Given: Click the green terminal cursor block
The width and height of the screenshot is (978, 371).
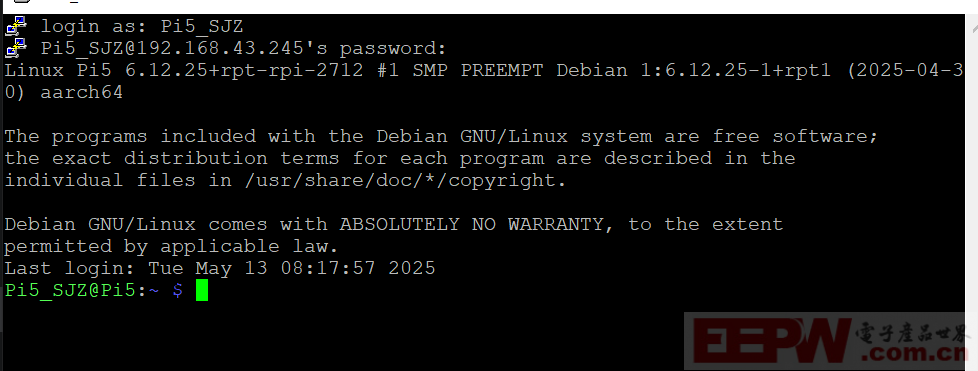Looking at the screenshot, I should (201, 291).
